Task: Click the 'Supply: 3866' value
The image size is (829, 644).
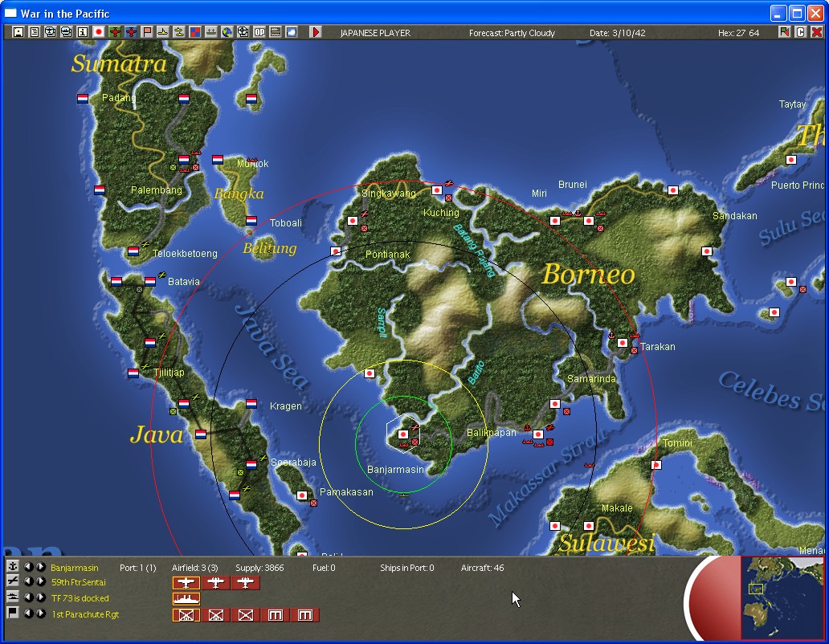Action: point(259,568)
